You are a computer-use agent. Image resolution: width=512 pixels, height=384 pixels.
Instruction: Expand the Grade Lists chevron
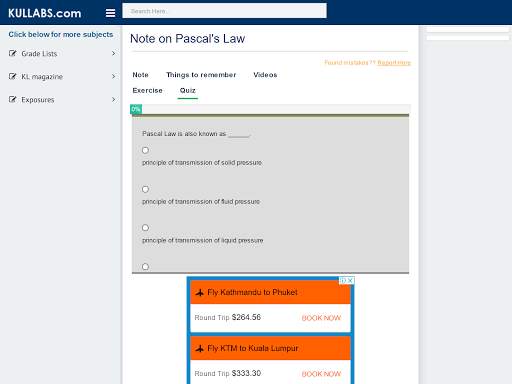pos(114,53)
